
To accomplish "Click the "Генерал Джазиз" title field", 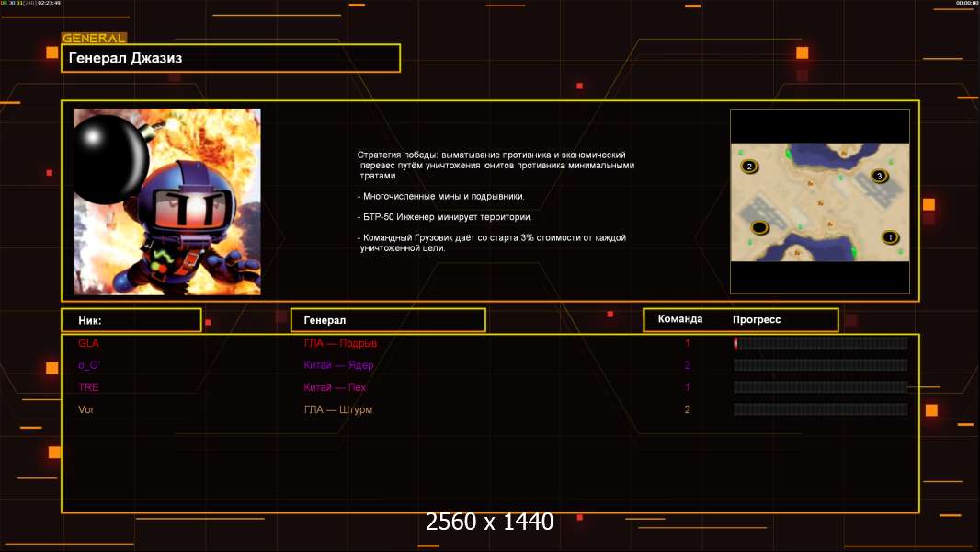I will tap(231, 58).
